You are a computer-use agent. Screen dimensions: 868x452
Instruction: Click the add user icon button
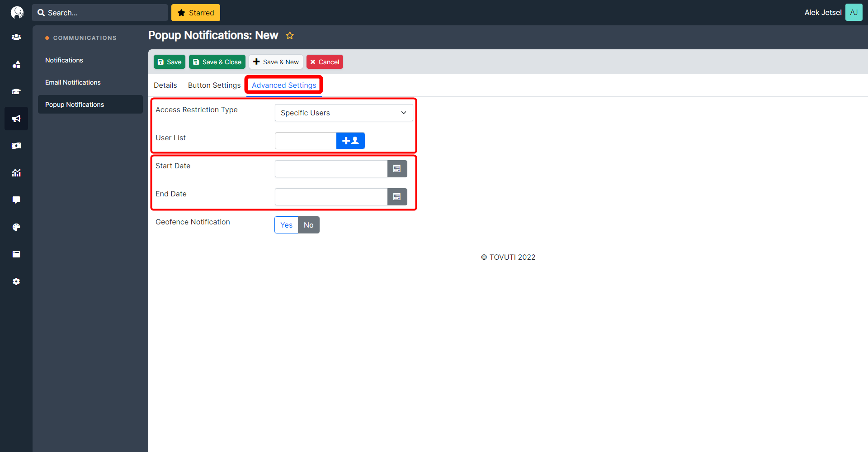[350, 141]
